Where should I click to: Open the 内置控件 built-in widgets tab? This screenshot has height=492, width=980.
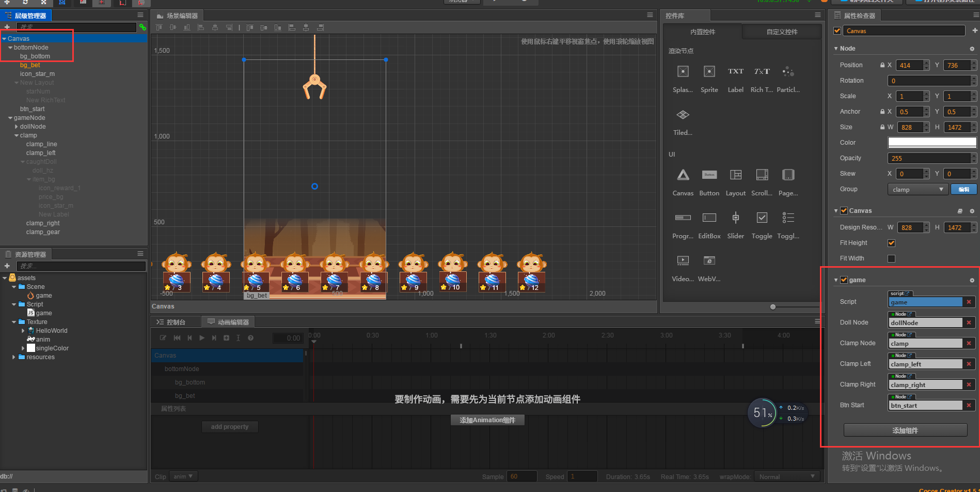(703, 32)
